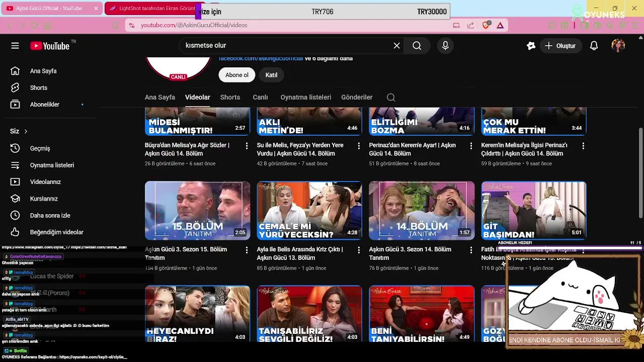Switch to the channel Shorts tab
Image resolution: width=644 pixels, height=362 pixels.
(230, 97)
